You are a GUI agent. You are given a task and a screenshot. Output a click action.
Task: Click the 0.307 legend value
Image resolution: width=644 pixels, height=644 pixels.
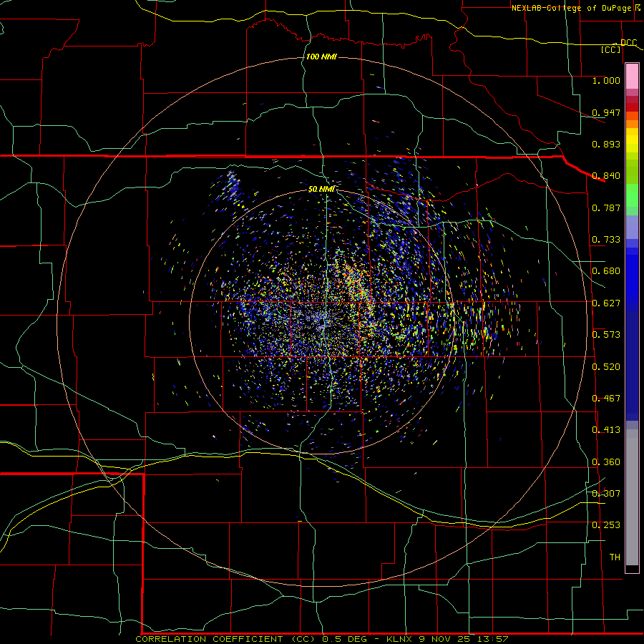click(606, 494)
